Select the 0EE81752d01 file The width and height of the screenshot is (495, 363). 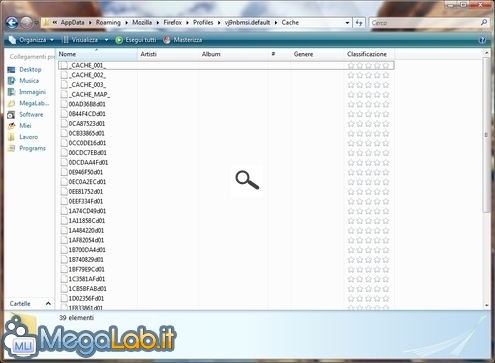pyautogui.click(x=86, y=192)
